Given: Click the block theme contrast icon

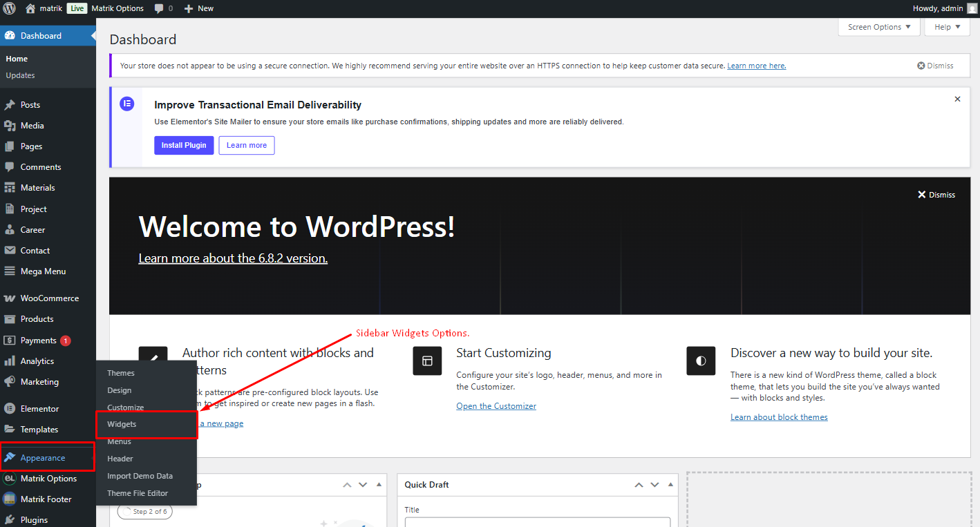Looking at the screenshot, I should (x=701, y=361).
